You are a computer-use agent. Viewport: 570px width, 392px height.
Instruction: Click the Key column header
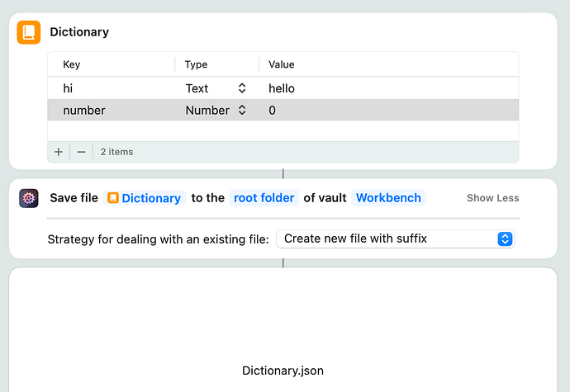pos(72,64)
